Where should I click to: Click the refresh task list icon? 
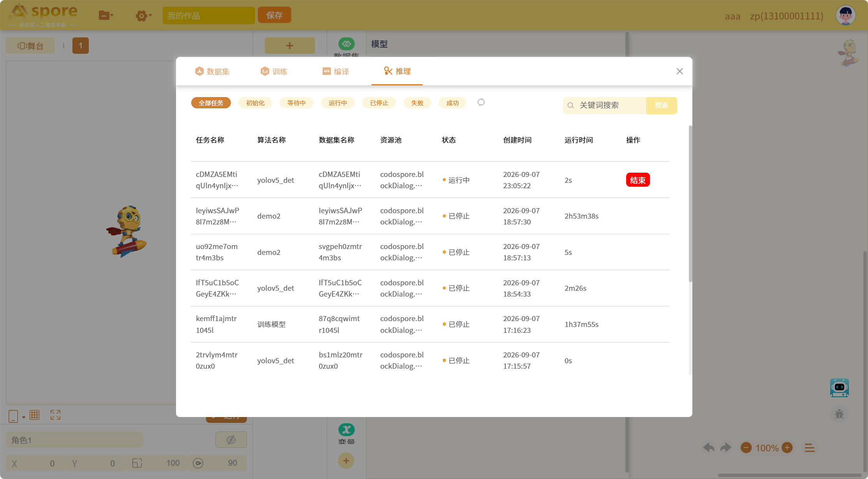(x=481, y=102)
